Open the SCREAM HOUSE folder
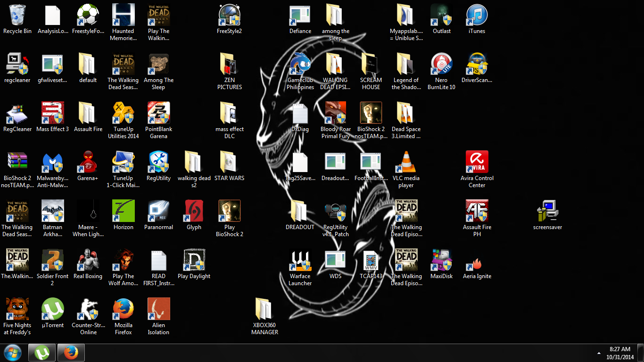The width and height of the screenshot is (644, 362). 371,64
